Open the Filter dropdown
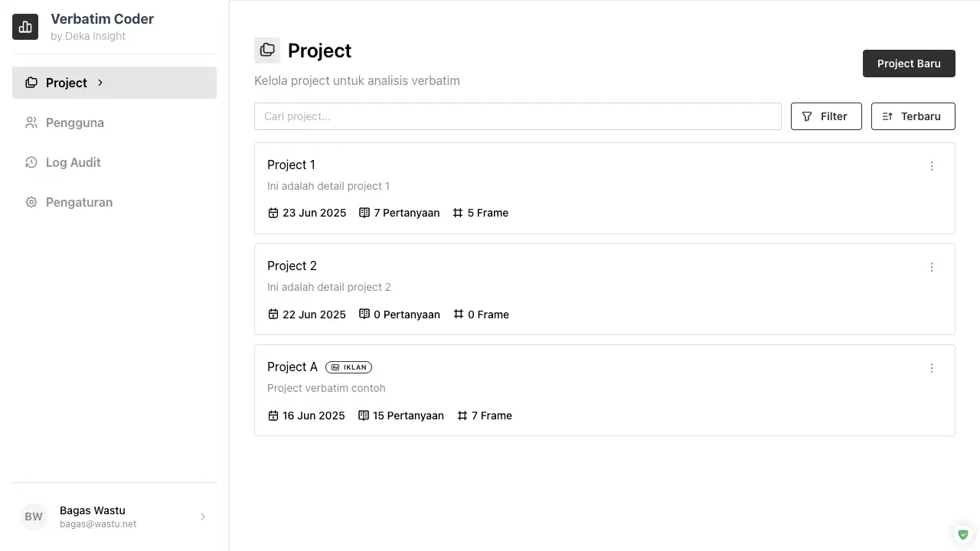 pyautogui.click(x=826, y=116)
